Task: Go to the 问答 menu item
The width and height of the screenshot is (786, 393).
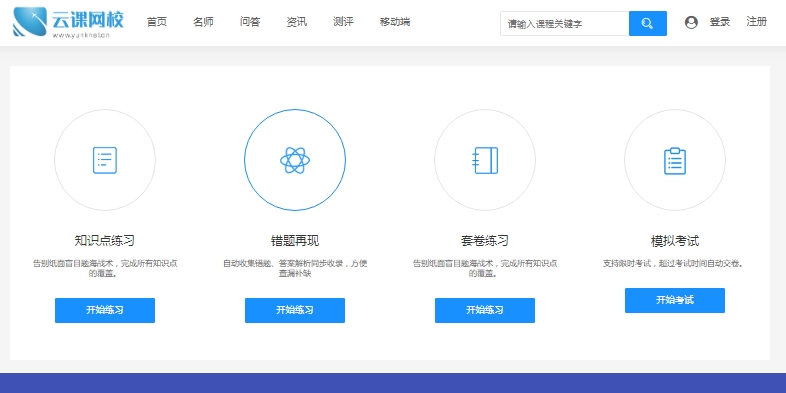Action: (250, 22)
